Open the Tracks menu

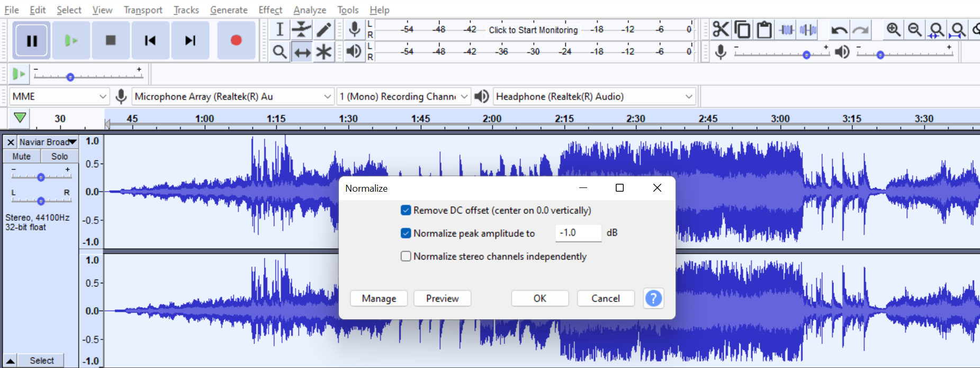click(x=186, y=10)
